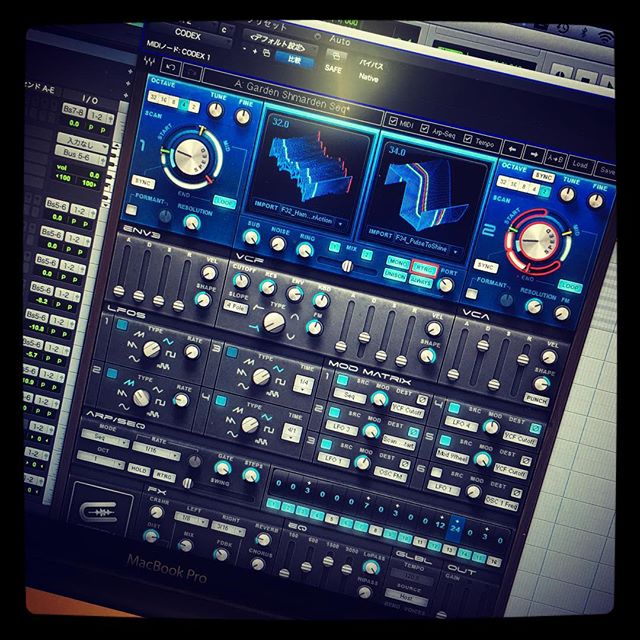
Task: Click the undo arrow icon in Codex toolbar
Action: (170, 68)
